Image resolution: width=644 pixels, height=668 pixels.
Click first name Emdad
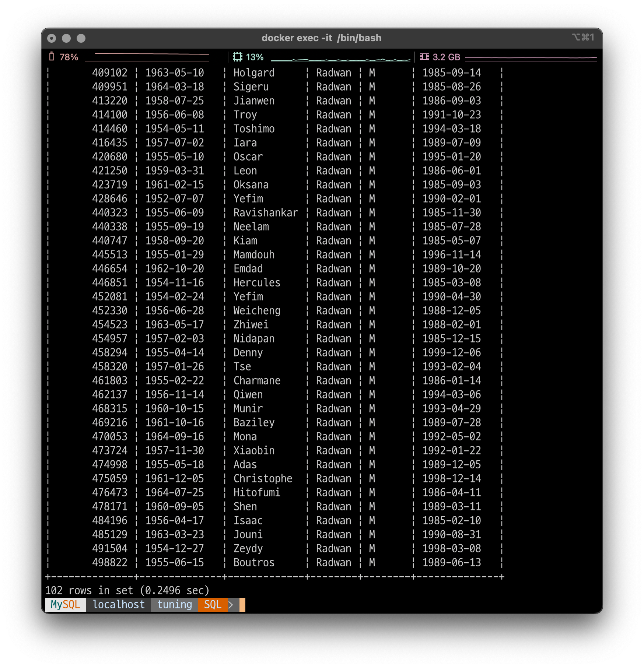(x=248, y=269)
